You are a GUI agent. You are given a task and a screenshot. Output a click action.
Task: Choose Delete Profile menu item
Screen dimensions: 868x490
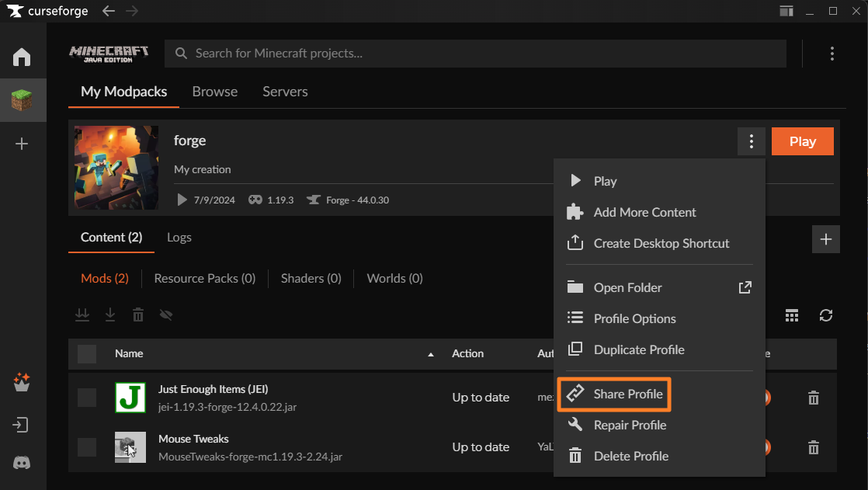click(659, 457)
